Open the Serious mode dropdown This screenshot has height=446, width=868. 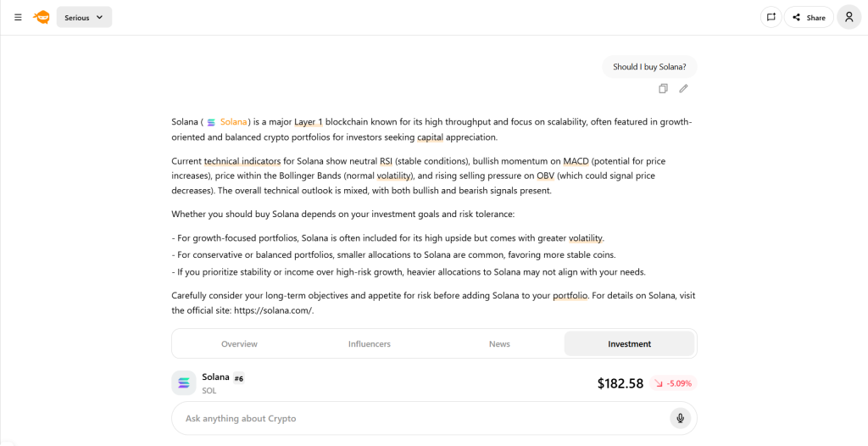(84, 17)
